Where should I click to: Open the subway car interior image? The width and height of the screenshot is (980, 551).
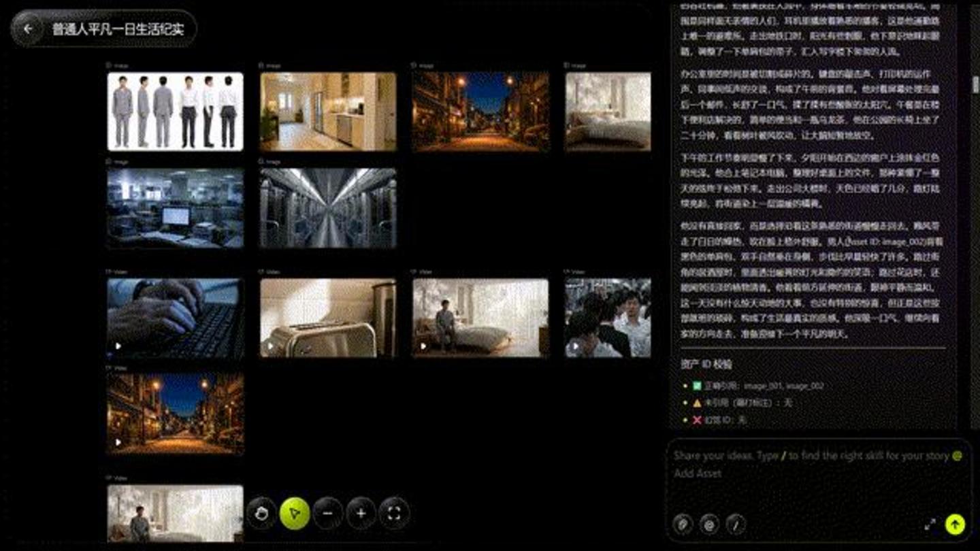(x=328, y=208)
